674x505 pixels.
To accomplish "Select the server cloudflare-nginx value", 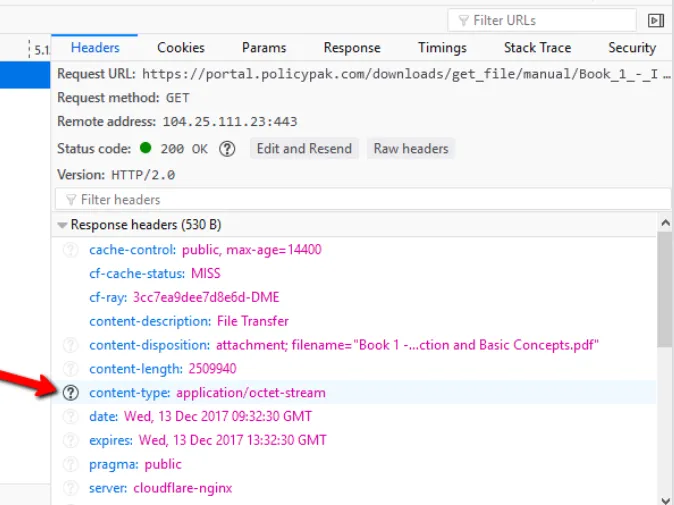I will 183,488.
